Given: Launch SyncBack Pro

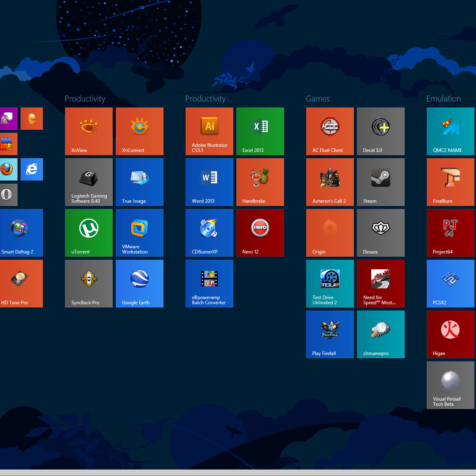Looking at the screenshot, I should coord(89,284).
